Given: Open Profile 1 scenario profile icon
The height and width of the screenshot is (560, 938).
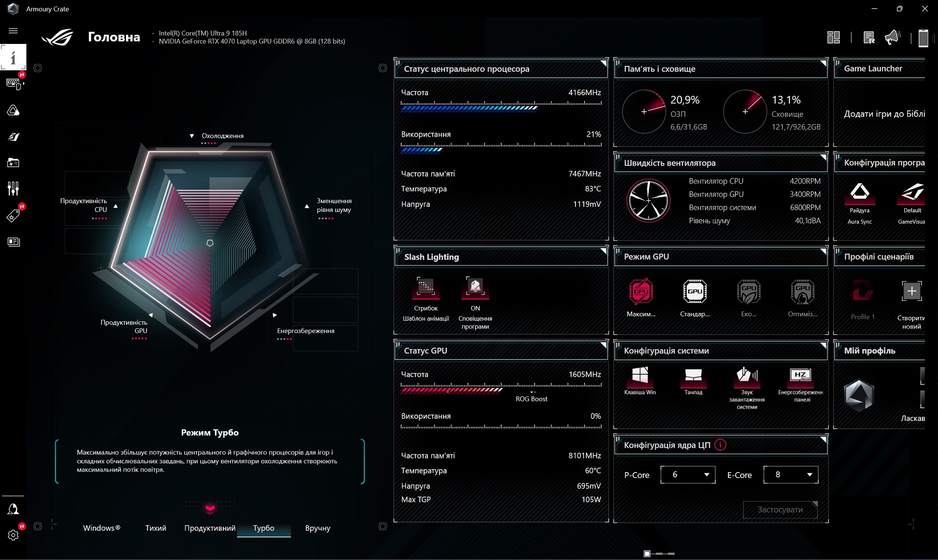Looking at the screenshot, I should click(863, 291).
